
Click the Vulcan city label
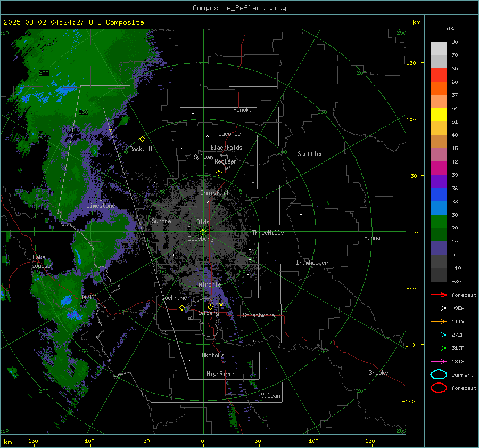(270, 396)
